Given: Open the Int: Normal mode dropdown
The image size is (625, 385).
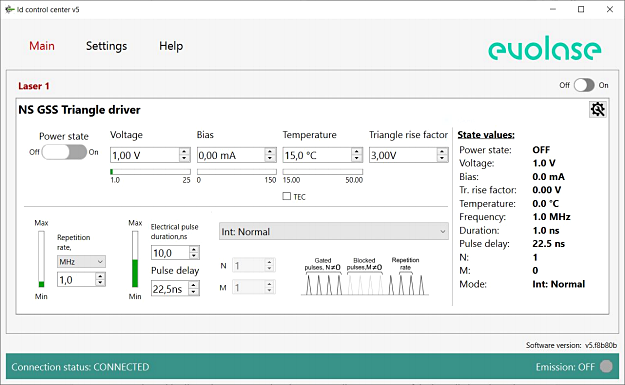Looking at the screenshot, I should 334,232.
